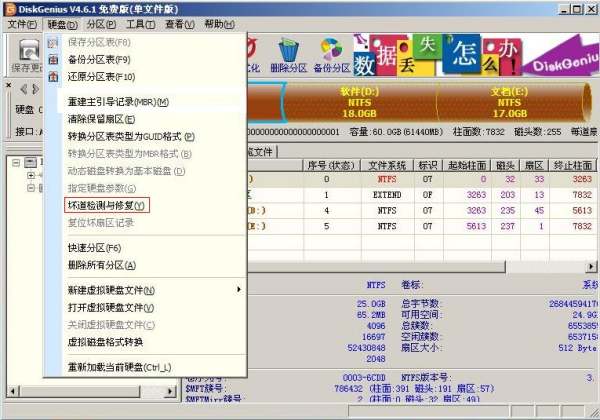Image resolution: width=600 pixels, height=420 pixels.
Task: Click the 备份分区表 icon in the menu
Action: [53, 60]
